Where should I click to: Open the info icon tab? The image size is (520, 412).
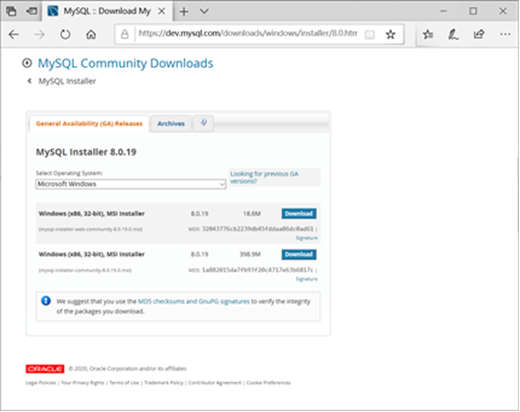[x=203, y=123]
